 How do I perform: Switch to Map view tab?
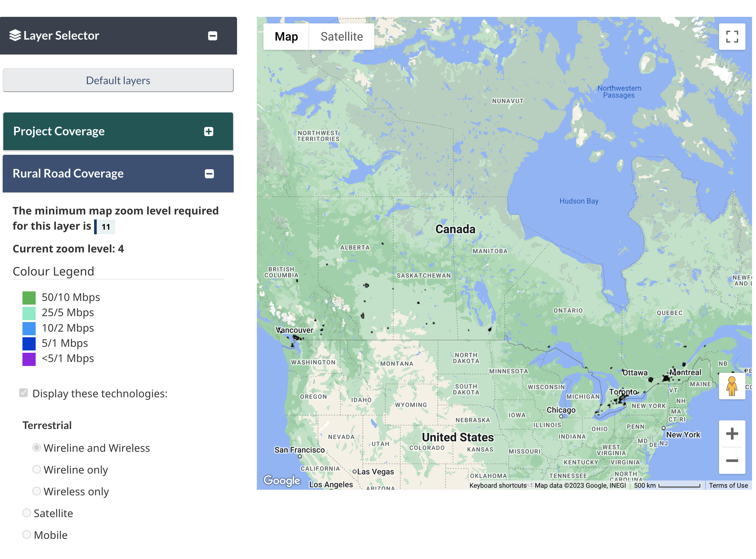[286, 37]
